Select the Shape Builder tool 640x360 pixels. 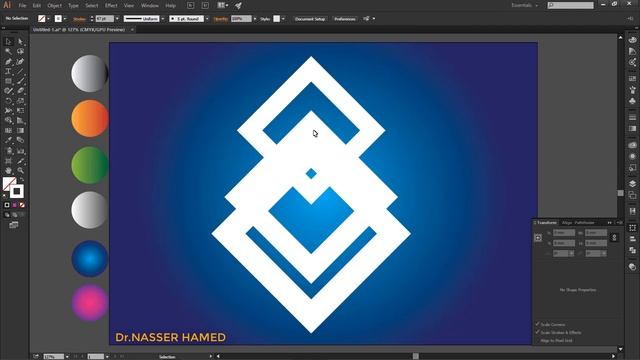pyautogui.click(x=8, y=120)
